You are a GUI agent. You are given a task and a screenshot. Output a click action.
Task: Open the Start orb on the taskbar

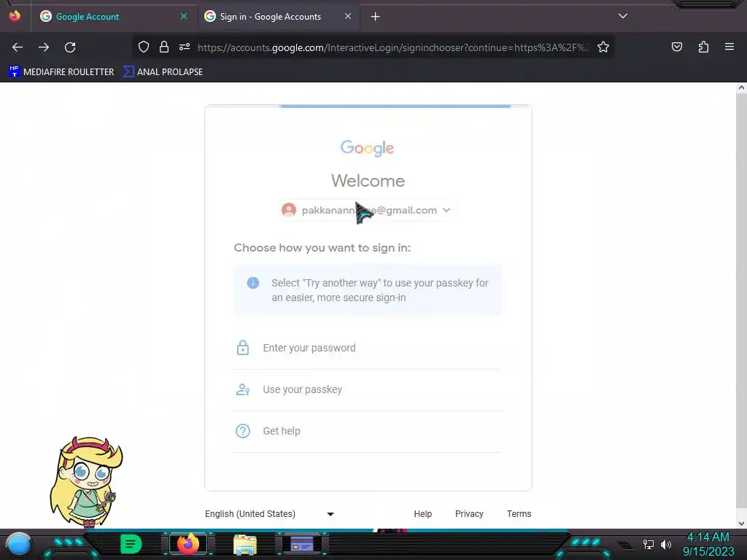point(19,544)
